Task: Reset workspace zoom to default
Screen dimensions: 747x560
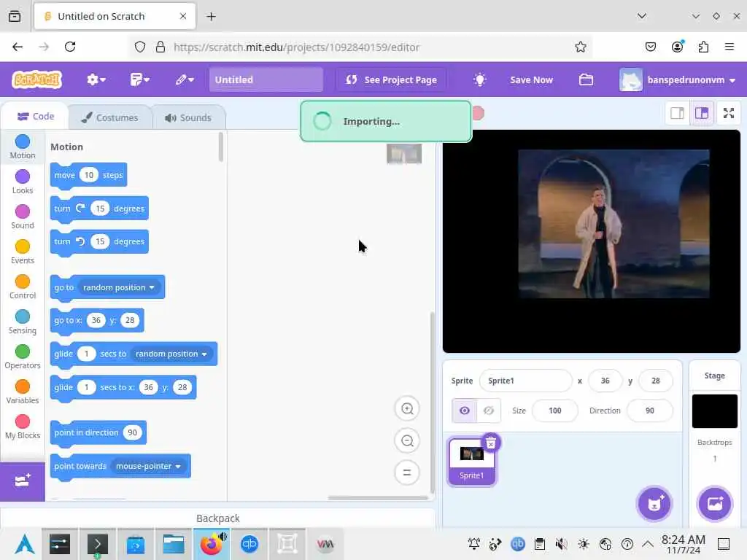Action: click(x=407, y=472)
